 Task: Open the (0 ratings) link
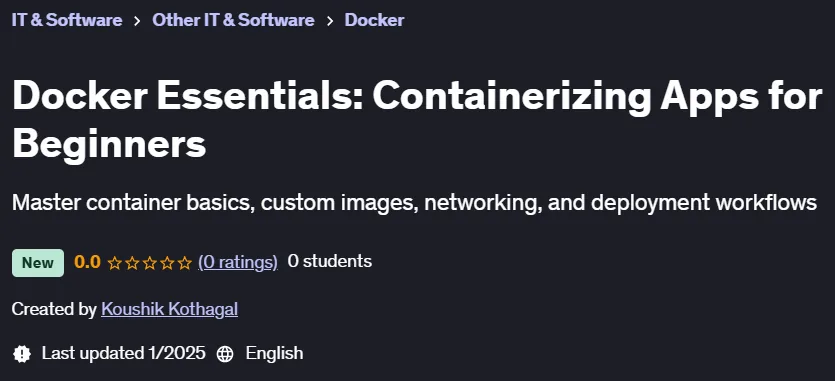pyautogui.click(x=238, y=262)
